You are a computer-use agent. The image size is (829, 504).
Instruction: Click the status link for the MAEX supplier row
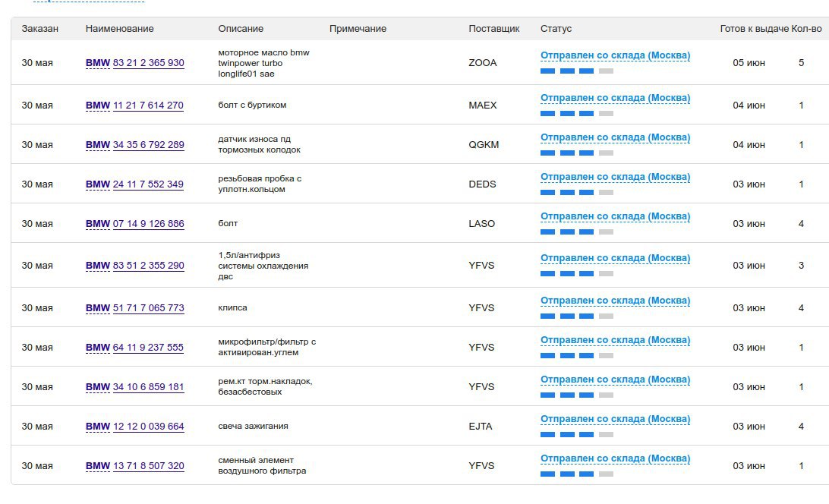[x=616, y=98]
